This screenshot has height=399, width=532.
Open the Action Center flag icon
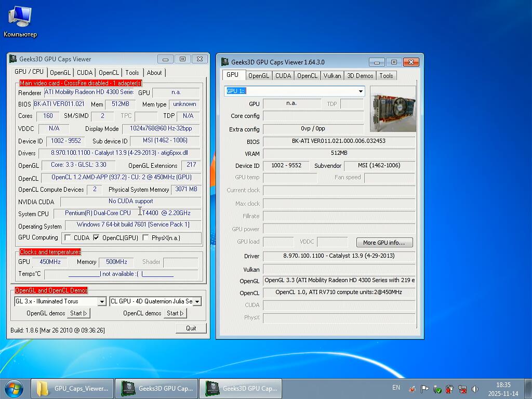tap(424, 389)
